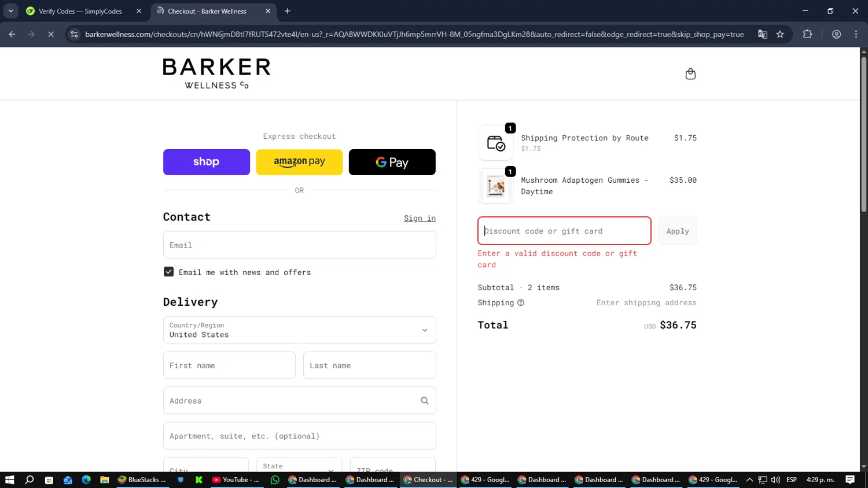
Task: Open a new browser tab
Action: (x=288, y=11)
